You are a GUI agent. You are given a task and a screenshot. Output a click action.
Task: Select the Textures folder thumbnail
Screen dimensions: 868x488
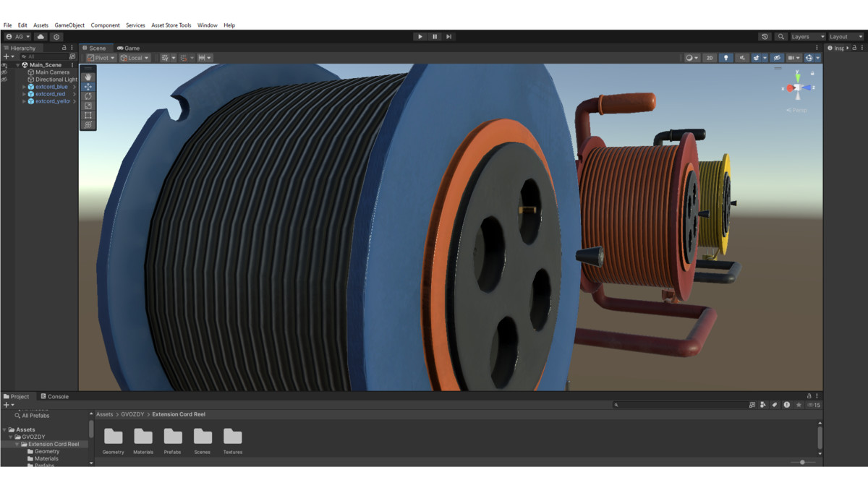(x=232, y=440)
